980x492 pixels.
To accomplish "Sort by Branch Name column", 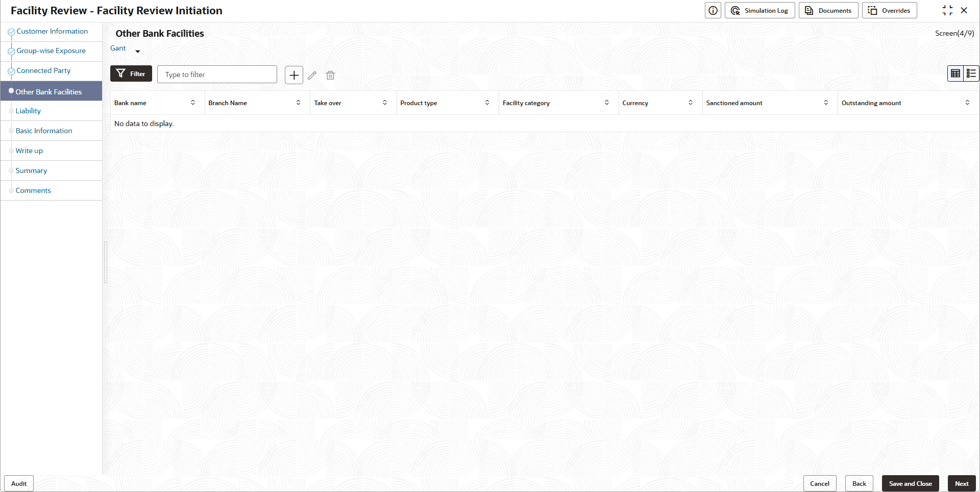I will [x=299, y=103].
